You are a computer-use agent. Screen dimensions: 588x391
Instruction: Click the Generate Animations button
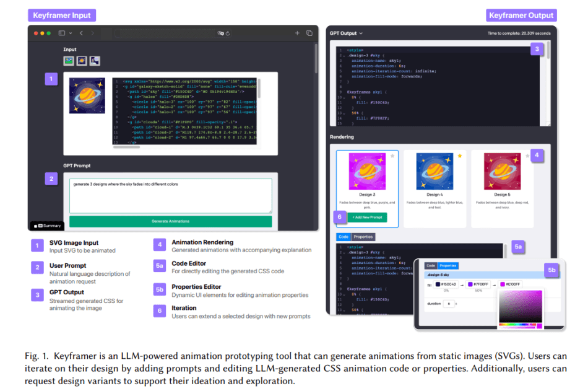coord(170,221)
